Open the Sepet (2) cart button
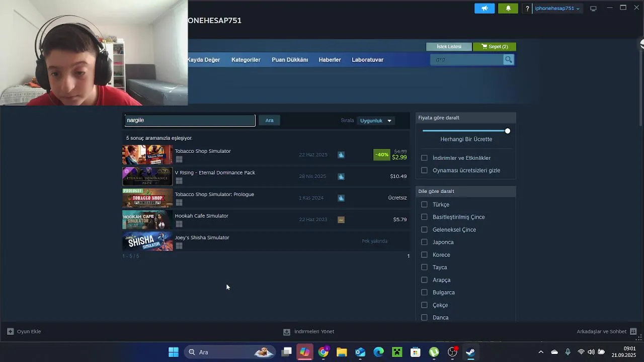 495,47
